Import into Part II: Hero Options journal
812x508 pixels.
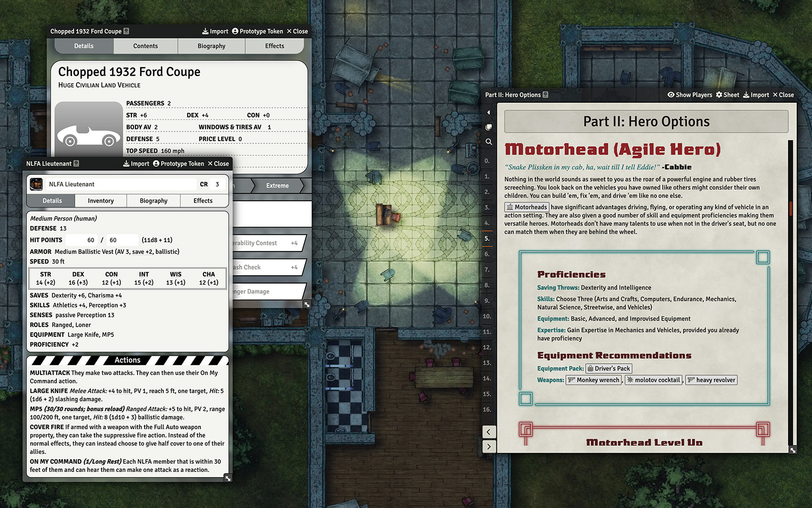(x=756, y=94)
